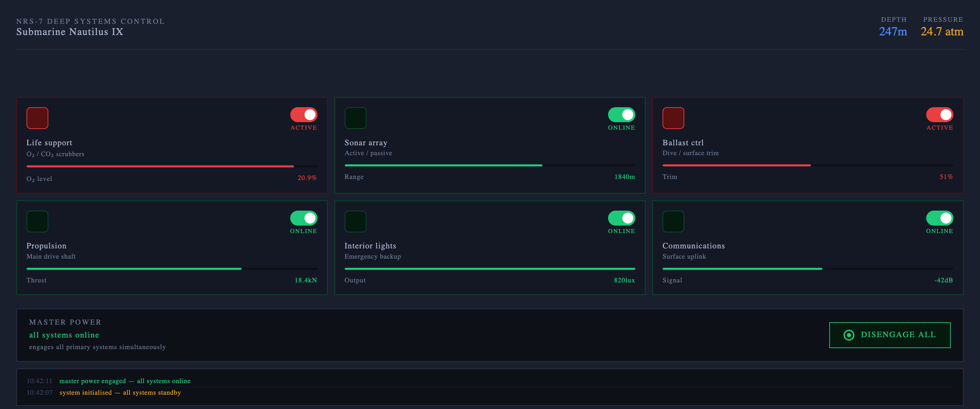The height and width of the screenshot is (409, 980).
Task: Click the Communications Signal bar
Action: click(x=808, y=268)
